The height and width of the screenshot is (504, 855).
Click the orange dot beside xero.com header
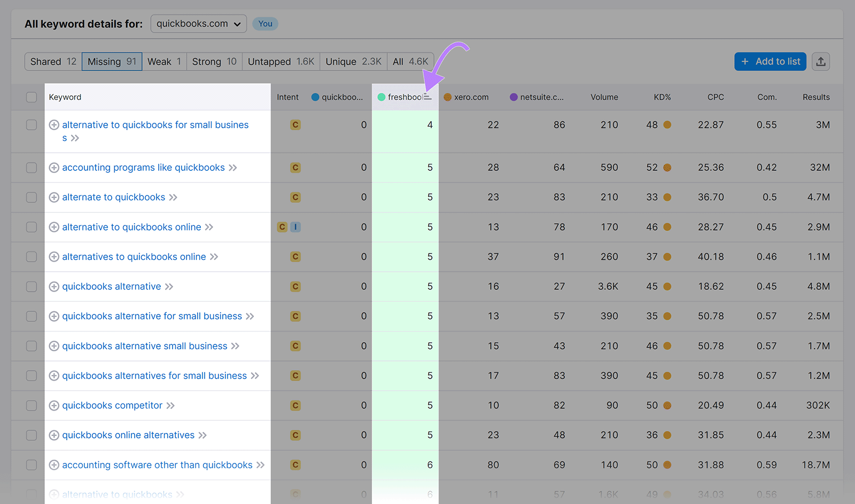pos(447,97)
